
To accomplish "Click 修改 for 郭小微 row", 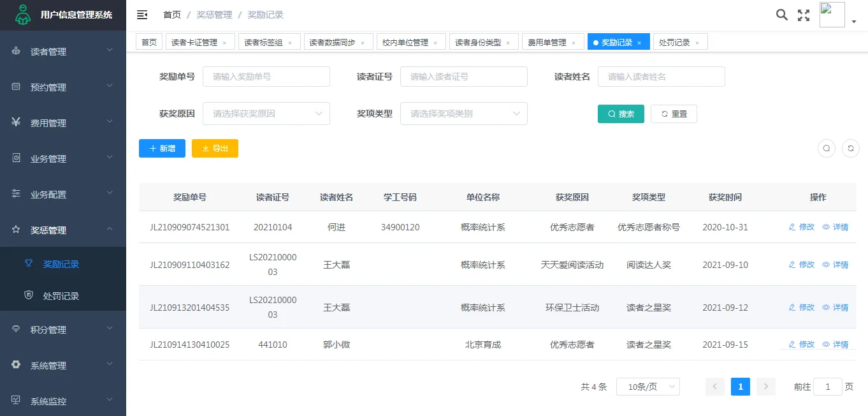I will click(x=802, y=345).
